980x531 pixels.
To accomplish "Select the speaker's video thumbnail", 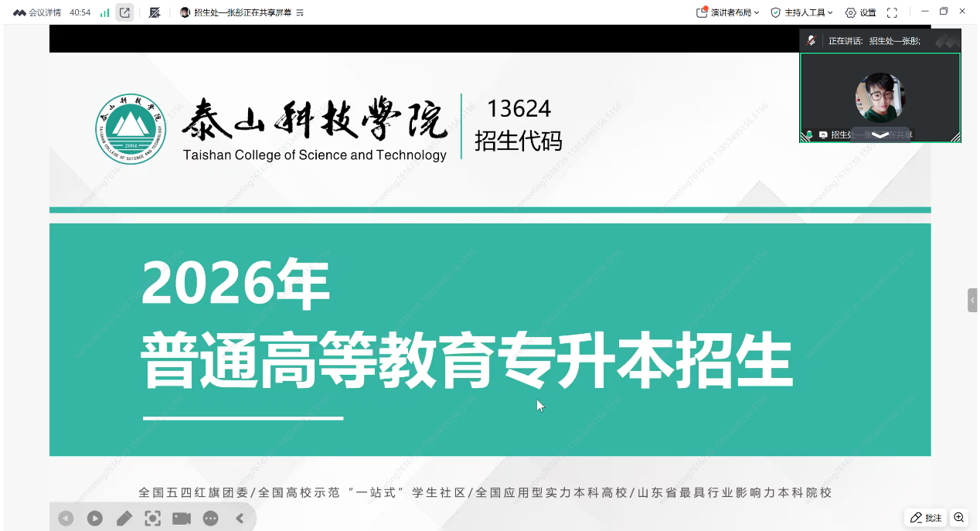I will coord(880,97).
